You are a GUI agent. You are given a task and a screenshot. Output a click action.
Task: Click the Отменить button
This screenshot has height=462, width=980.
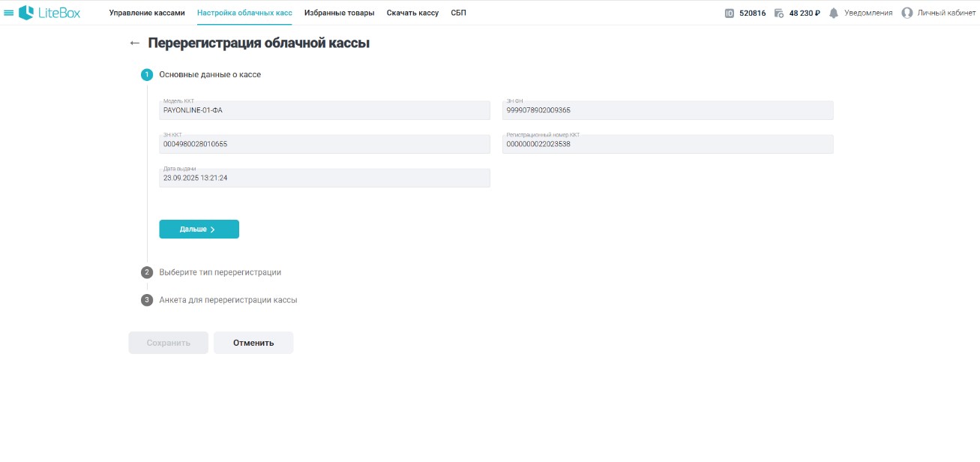(x=253, y=343)
